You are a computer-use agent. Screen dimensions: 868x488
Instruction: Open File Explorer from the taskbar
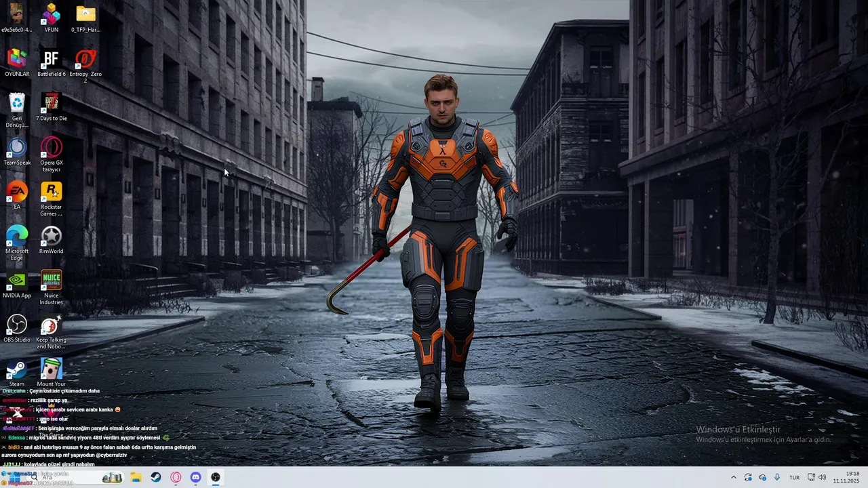click(136, 477)
